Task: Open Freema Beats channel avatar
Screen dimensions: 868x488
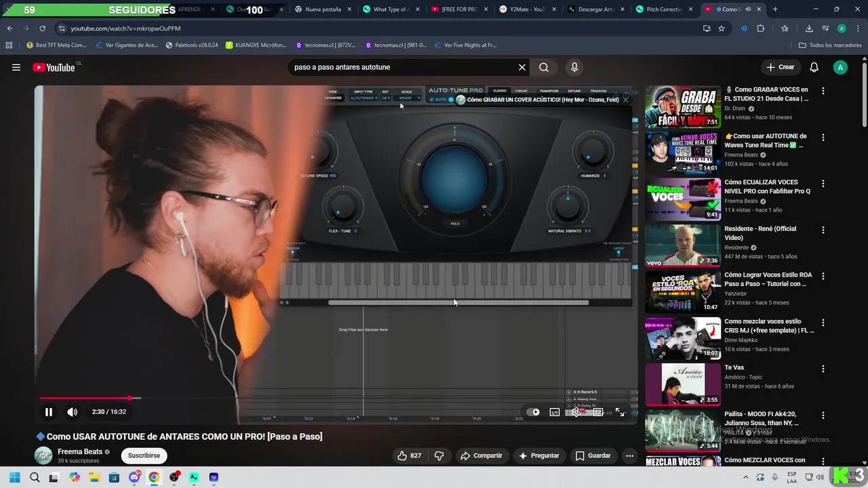Action: click(x=43, y=455)
